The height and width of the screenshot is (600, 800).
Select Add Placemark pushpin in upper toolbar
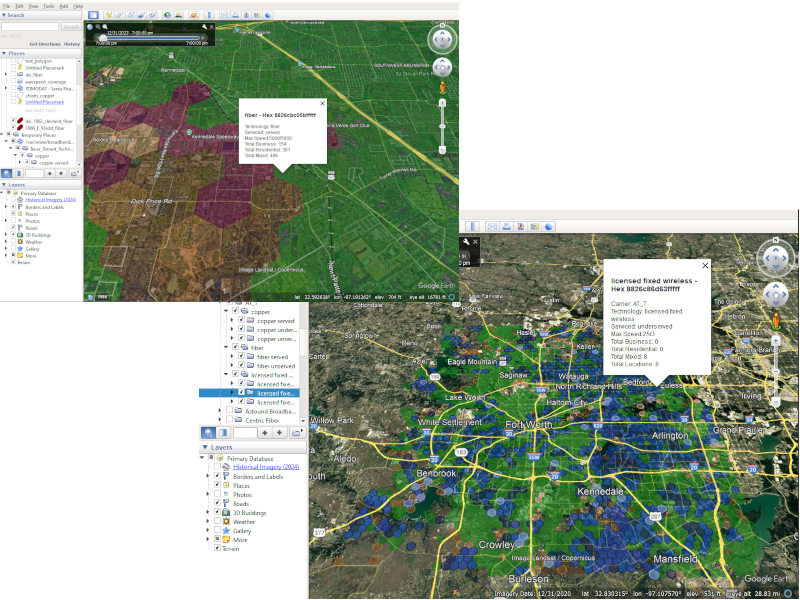[108, 15]
